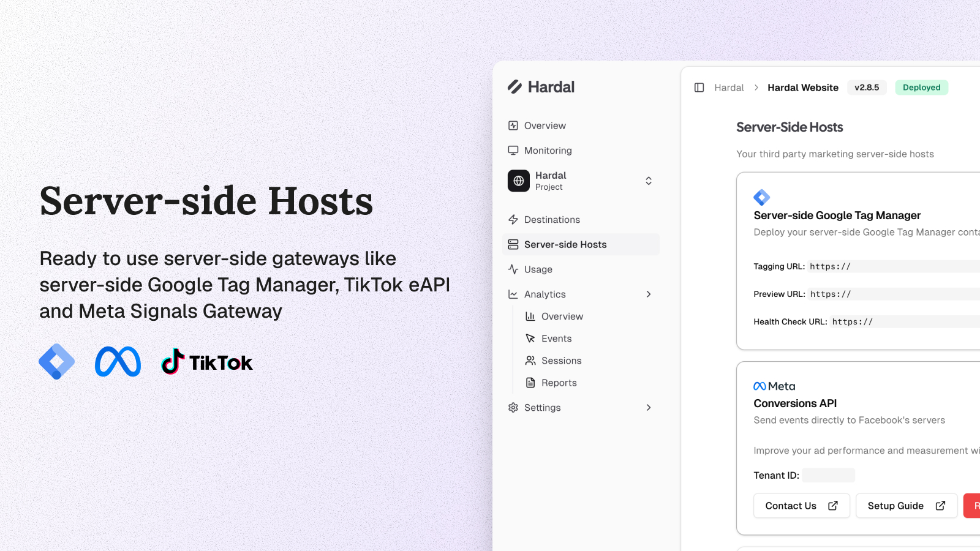Click the Tagging URL field

894,266
